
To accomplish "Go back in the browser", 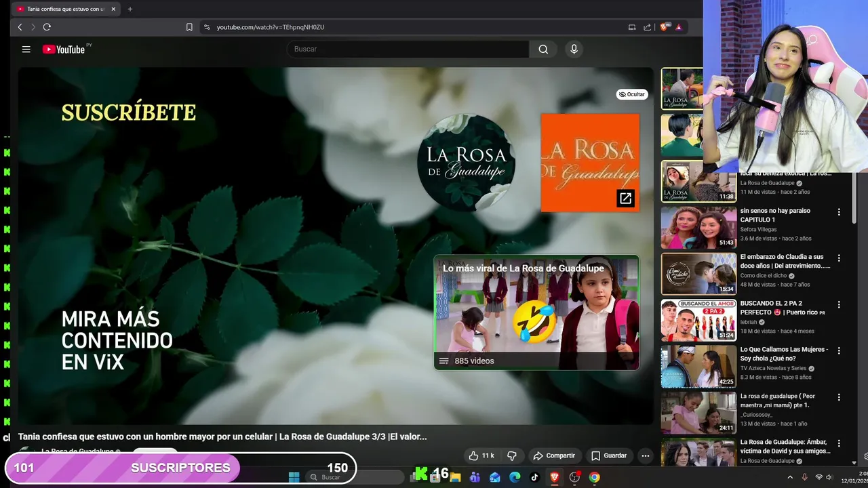I will (20, 27).
